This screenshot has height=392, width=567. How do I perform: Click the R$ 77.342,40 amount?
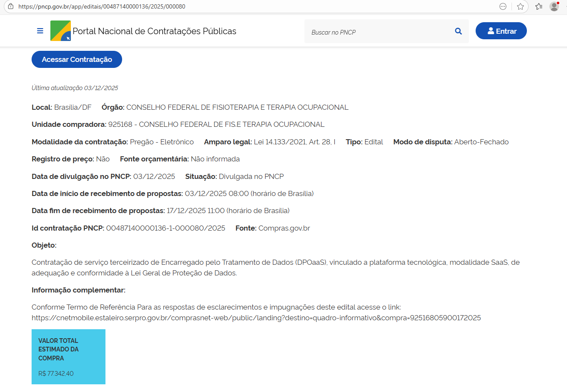(56, 374)
